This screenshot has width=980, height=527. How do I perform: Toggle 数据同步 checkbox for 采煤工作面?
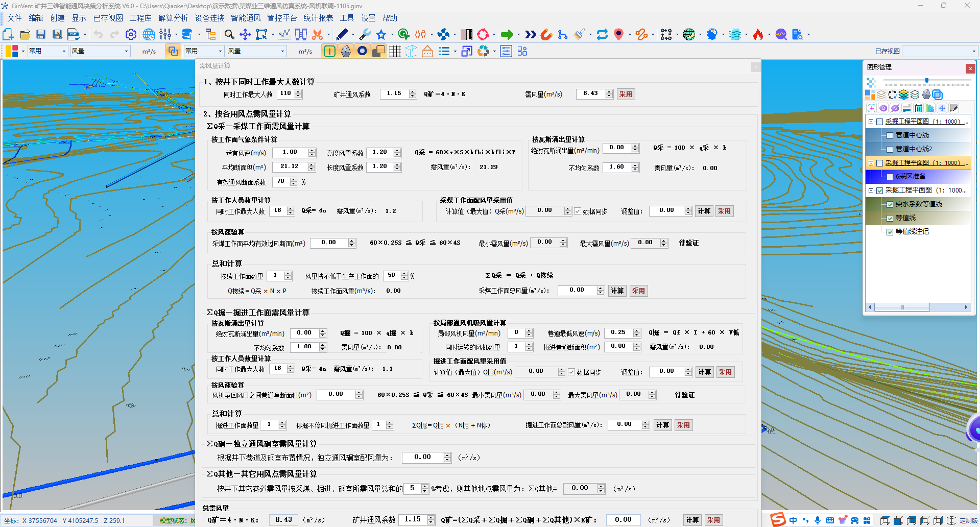pyautogui.click(x=578, y=211)
